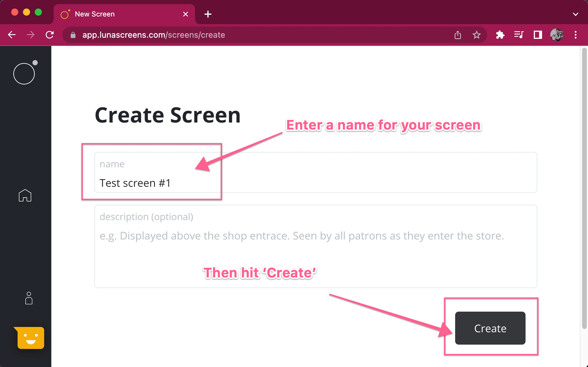The width and height of the screenshot is (588, 367).
Task: Open a new browser tab
Action: [208, 14]
